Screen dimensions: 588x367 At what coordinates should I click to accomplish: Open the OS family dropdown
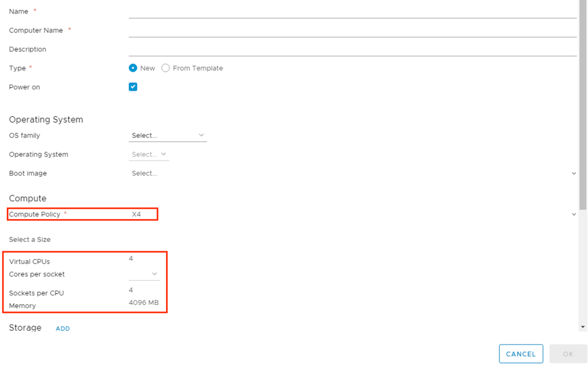click(167, 136)
